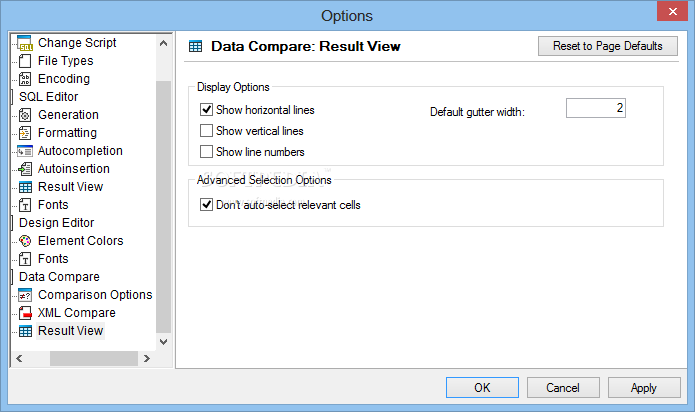Click tree scroll down arrow

pyautogui.click(x=164, y=342)
